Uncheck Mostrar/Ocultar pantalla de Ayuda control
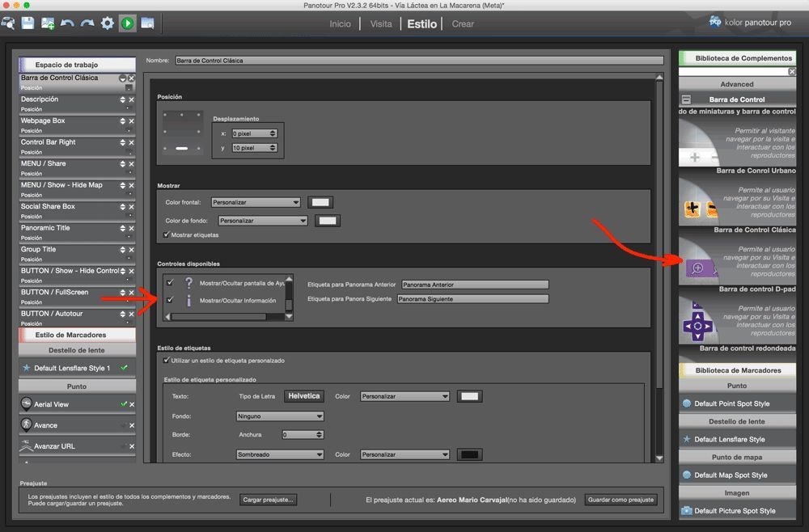809x532 pixels. (x=170, y=282)
